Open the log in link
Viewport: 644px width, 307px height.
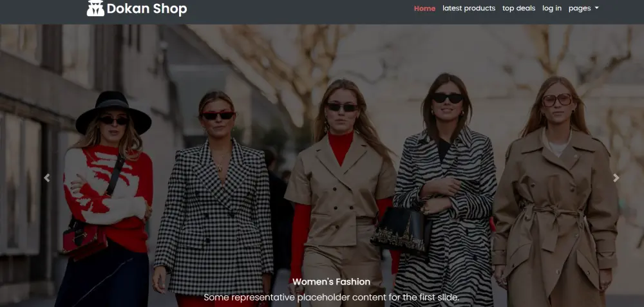tap(552, 8)
